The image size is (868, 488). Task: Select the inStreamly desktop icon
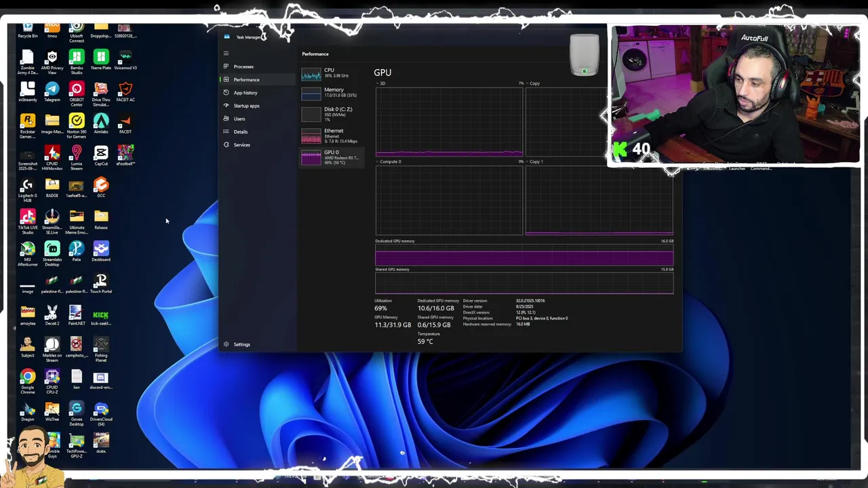click(28, 92)
